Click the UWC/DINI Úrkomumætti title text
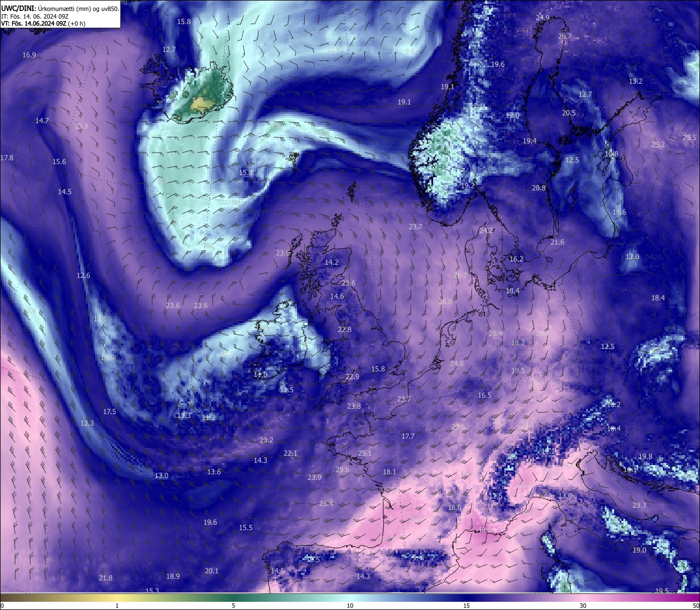 [60, 8]
